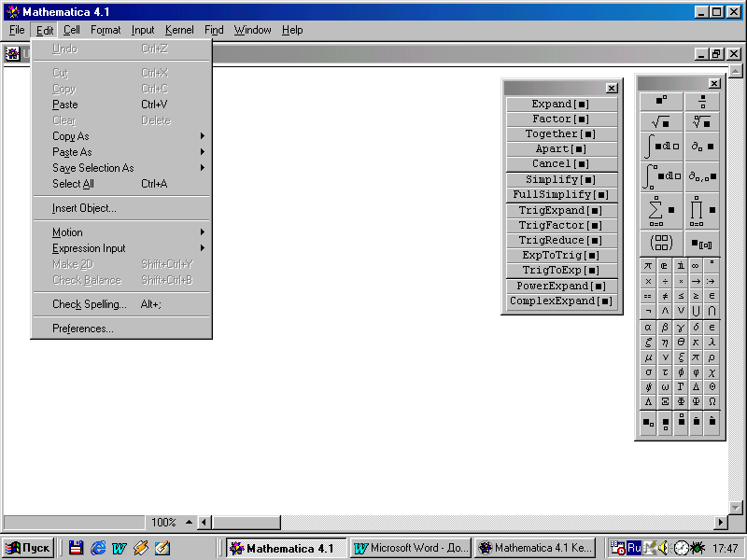This screenshot has height=560, width=747.
Task: Expand the Motion submenu
Action: pyautogui.click(x=121, y=232)
